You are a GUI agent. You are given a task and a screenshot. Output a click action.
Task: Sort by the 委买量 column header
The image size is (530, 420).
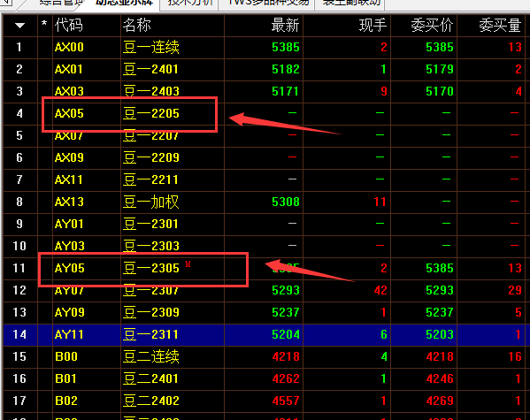(x=500, y=26)
